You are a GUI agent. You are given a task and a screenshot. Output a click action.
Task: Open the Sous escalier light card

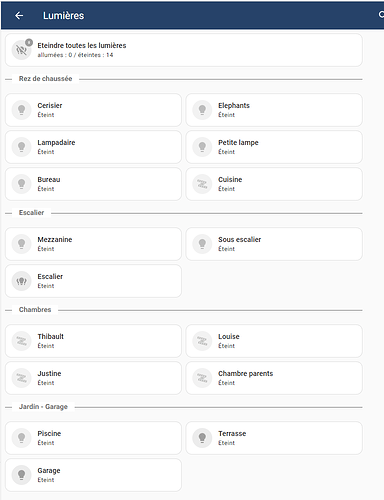tap(274, 244)
